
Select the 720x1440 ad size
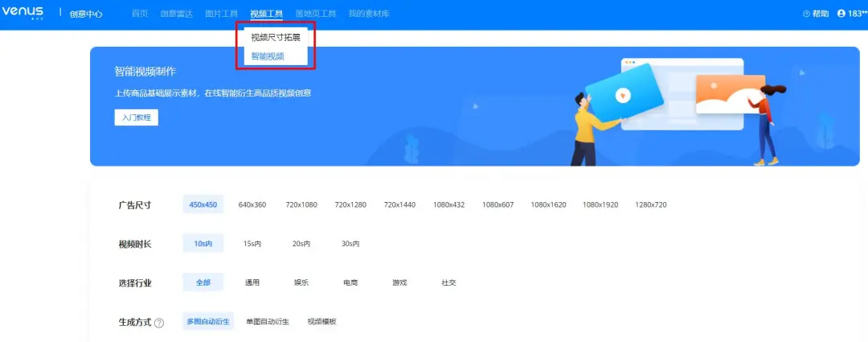click(x=399, y=204)
